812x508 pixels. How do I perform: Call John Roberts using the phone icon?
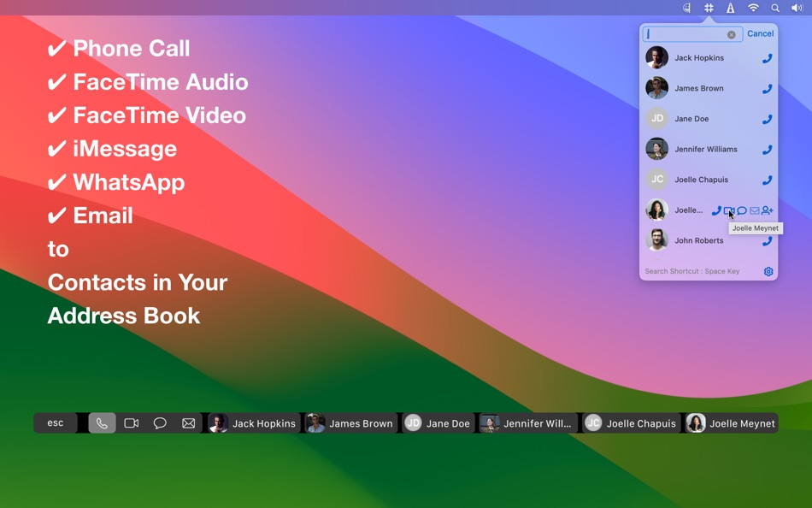point(767,241)
